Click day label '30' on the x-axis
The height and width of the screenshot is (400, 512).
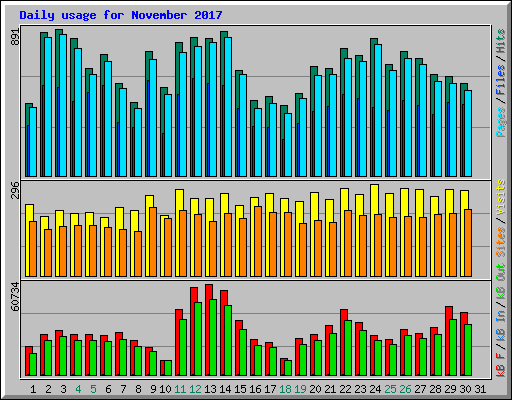point(465,389)
